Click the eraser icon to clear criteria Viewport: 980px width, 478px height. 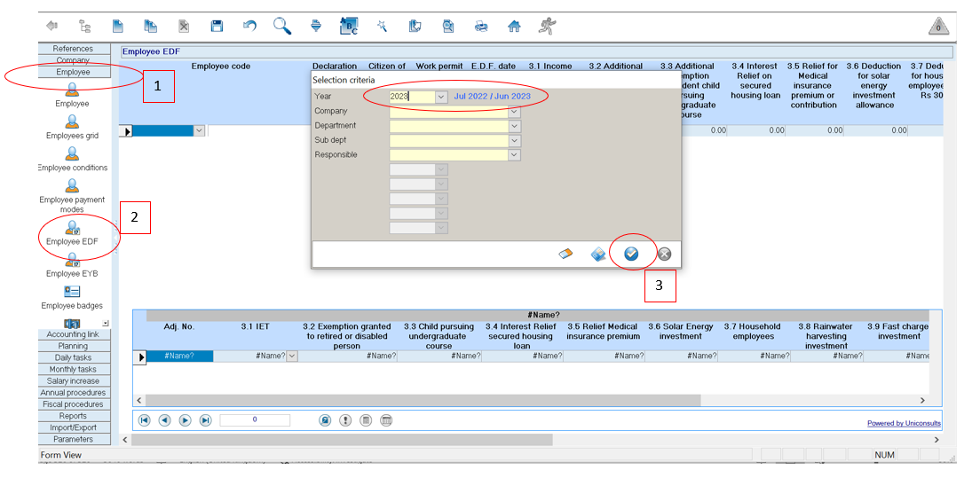[565, 254]
